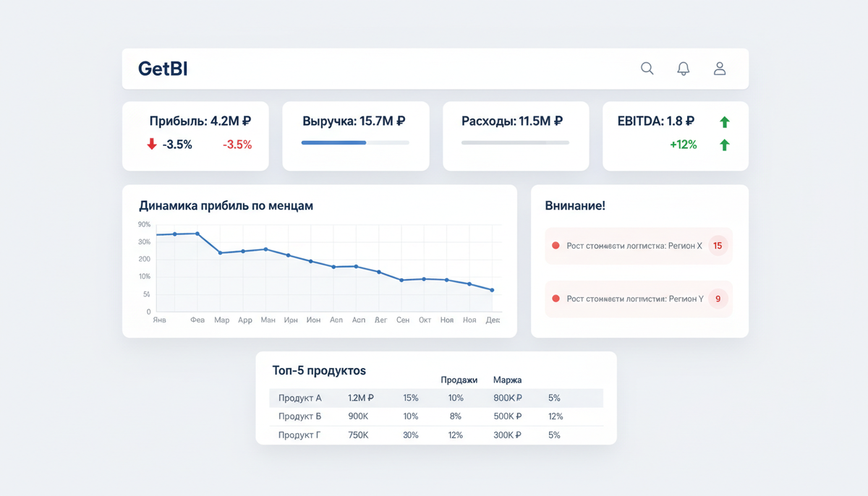
Task: Select the Продукт Б table row
Action: [x=436, y=416]
